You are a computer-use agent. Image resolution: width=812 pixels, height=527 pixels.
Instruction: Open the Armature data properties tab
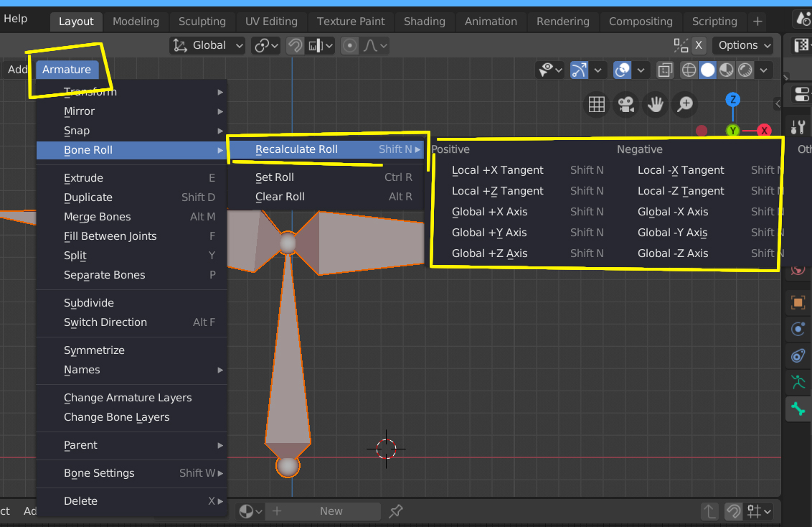[x=798, y=381]
